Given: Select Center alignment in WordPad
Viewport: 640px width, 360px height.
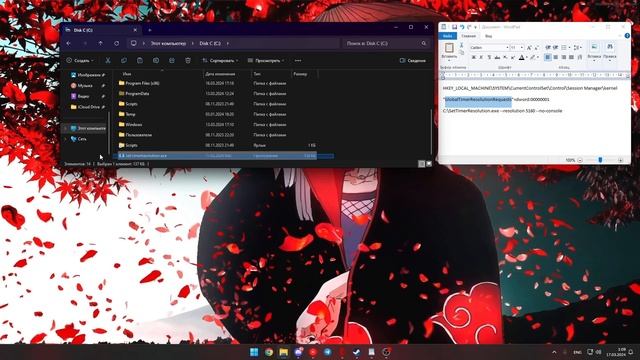Looking at the screenshot, I should tap(556, 57).
